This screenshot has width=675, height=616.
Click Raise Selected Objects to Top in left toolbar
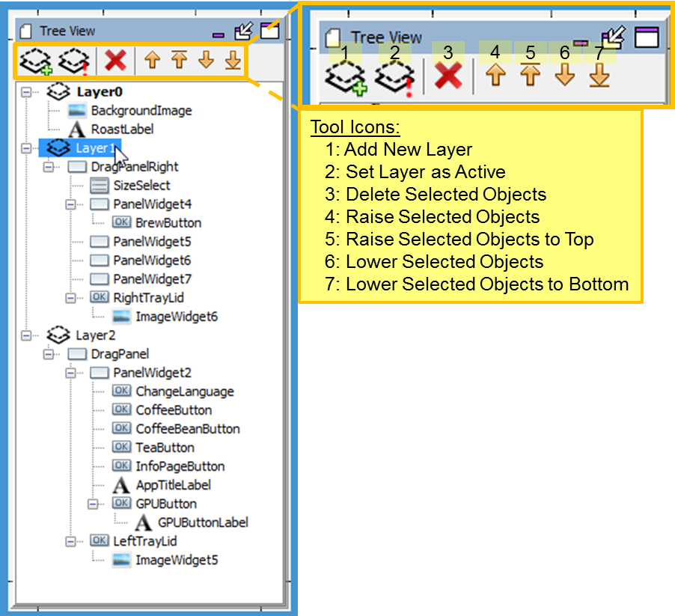179,59
